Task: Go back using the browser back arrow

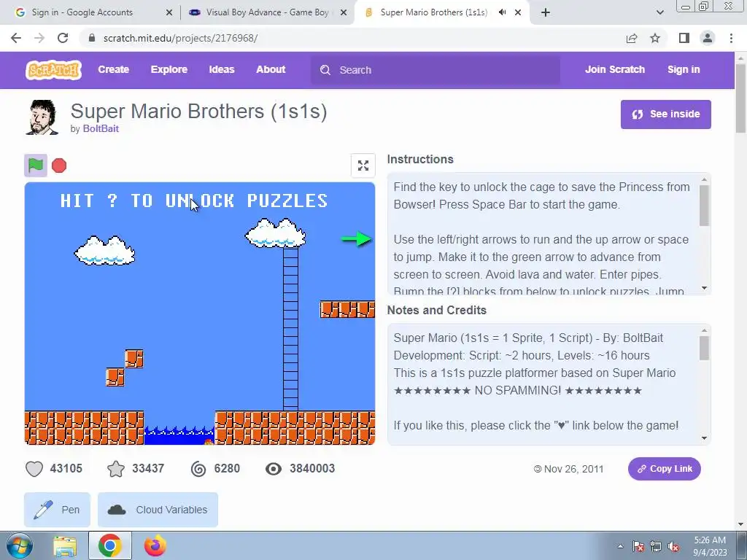Action: 16,38
